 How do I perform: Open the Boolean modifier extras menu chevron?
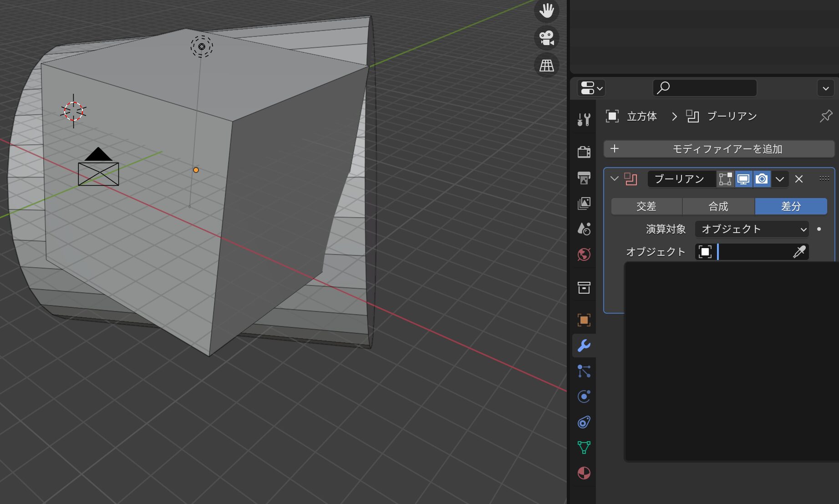[x=779, y=179]
